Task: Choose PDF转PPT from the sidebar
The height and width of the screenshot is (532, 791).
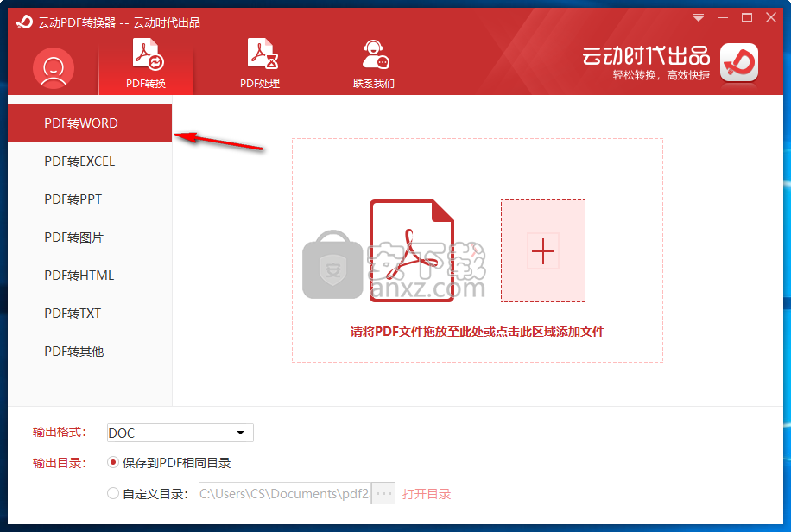Action: click(x=73, y=199)
